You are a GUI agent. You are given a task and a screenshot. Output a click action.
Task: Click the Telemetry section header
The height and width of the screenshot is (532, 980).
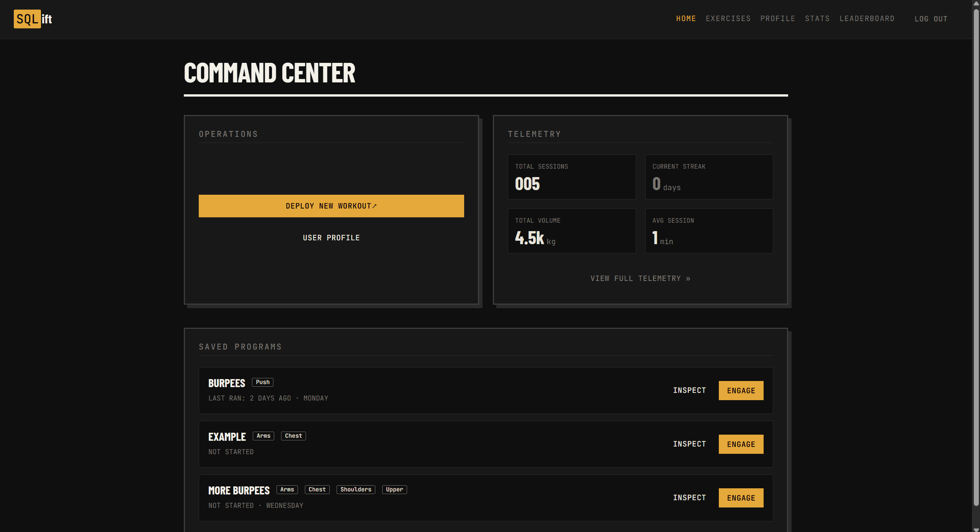(x=534, y=134)
